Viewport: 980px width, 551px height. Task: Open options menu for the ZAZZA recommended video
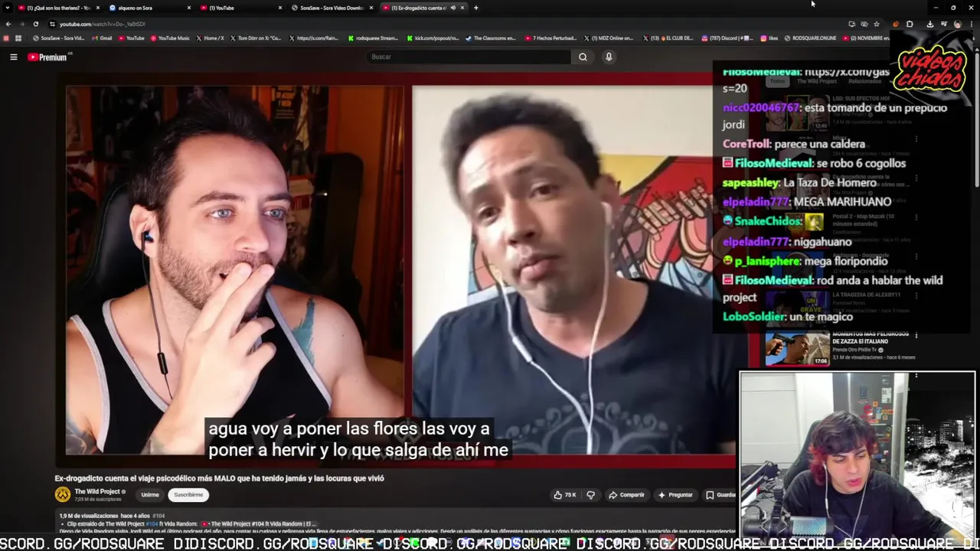[916, 335]
